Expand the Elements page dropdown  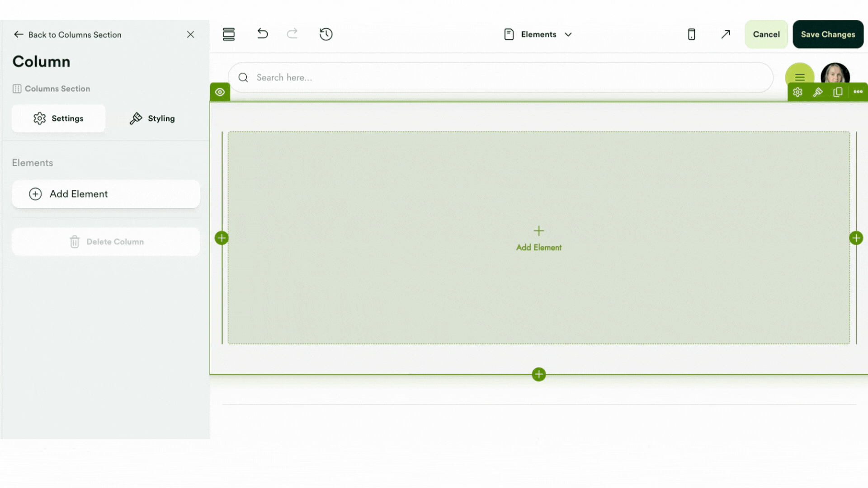[538, 34]
